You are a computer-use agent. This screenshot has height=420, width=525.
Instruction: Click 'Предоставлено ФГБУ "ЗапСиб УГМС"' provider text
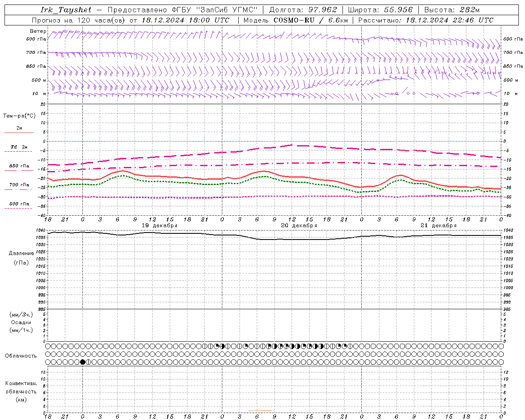pos(183,10)
